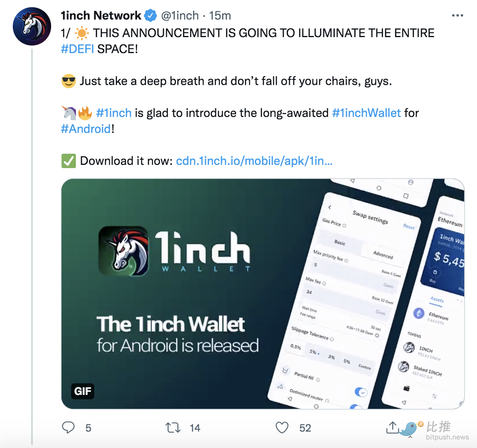477x448 pixels.
Task: Click the 15m tweet timestamp
Action: click(x=220, y=16)
